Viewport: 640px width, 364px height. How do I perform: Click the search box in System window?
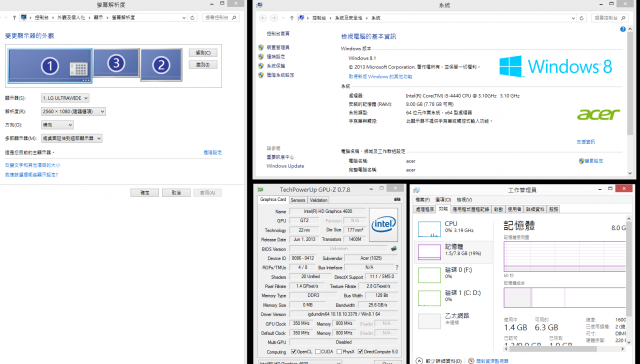pyautogui.click(x=609, y=18)
